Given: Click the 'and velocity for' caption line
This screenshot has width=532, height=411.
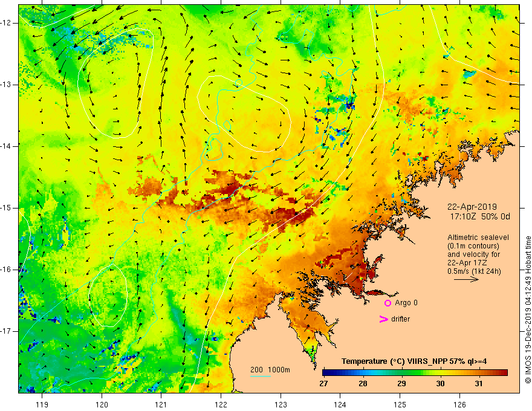Looking at the screenshot, I should [473, 254].
